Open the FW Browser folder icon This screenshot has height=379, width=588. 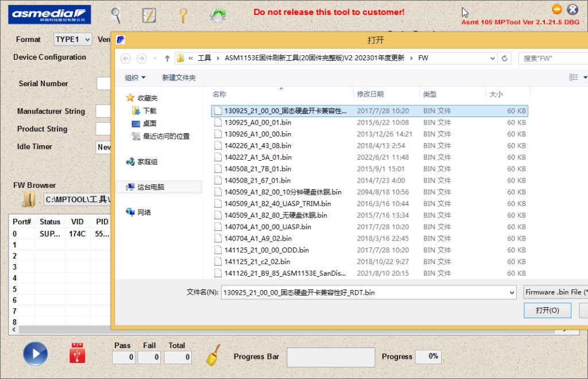29,199
